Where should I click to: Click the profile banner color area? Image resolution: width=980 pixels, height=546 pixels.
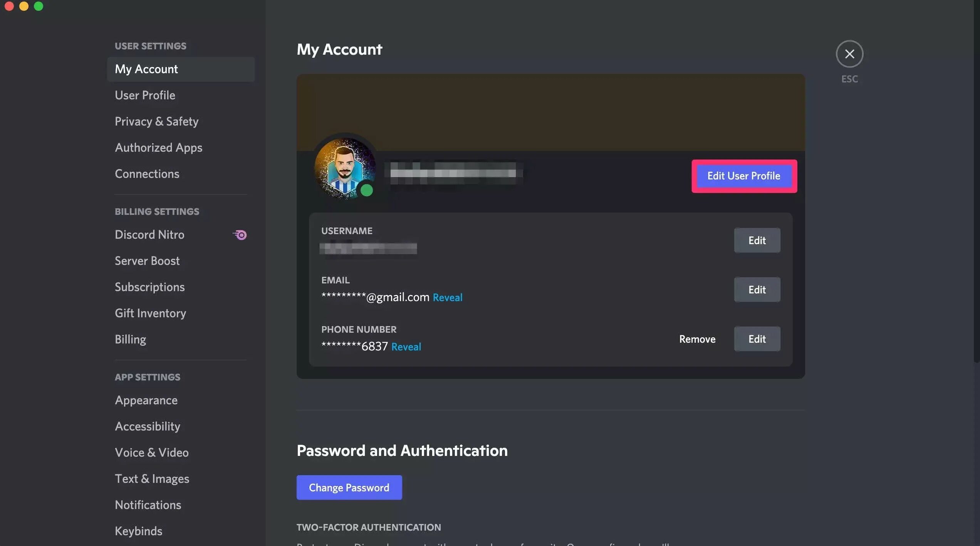[550, 112]
